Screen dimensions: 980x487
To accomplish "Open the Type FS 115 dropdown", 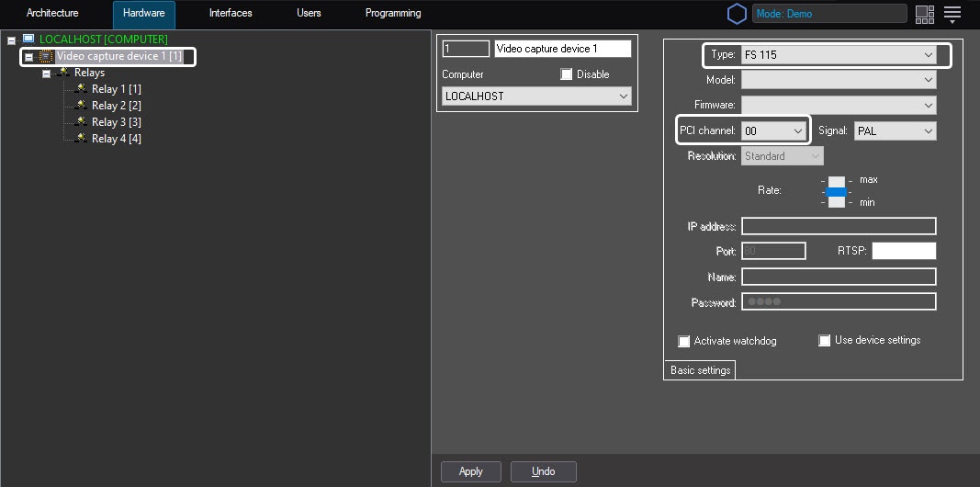I will pyautogui.click(x=839, y=55).
